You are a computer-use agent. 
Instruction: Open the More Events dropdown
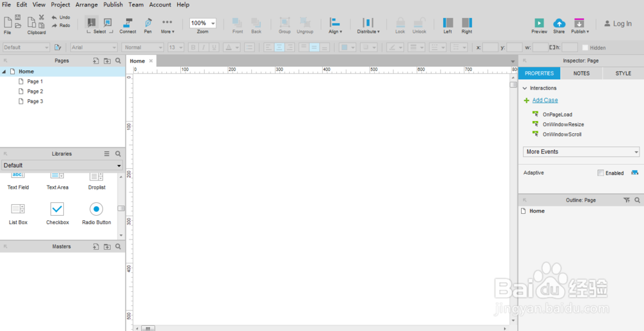(581, 151)
